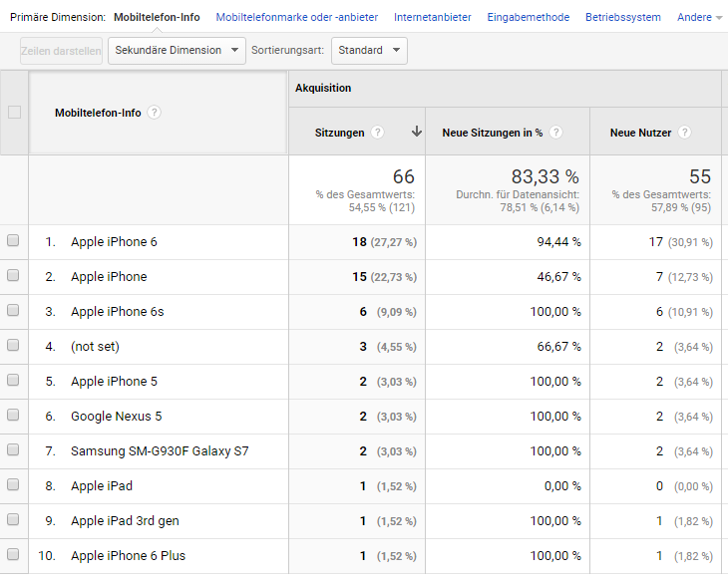Sort by Neue Nutzer column header
Screen dimensions: 728x583
click(640, 133)
